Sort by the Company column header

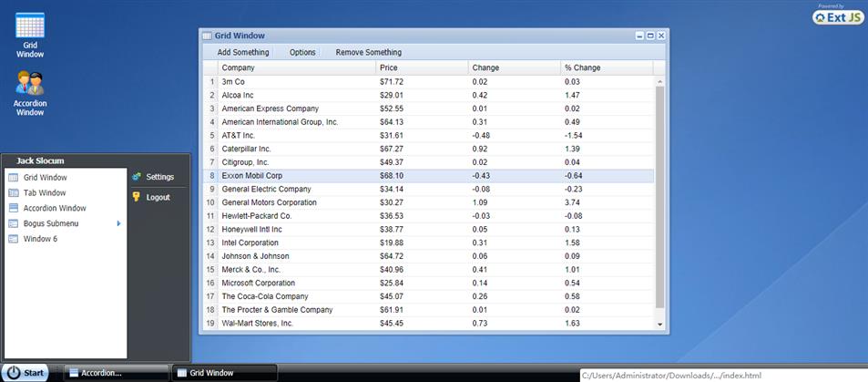click(x=297, y=67)
